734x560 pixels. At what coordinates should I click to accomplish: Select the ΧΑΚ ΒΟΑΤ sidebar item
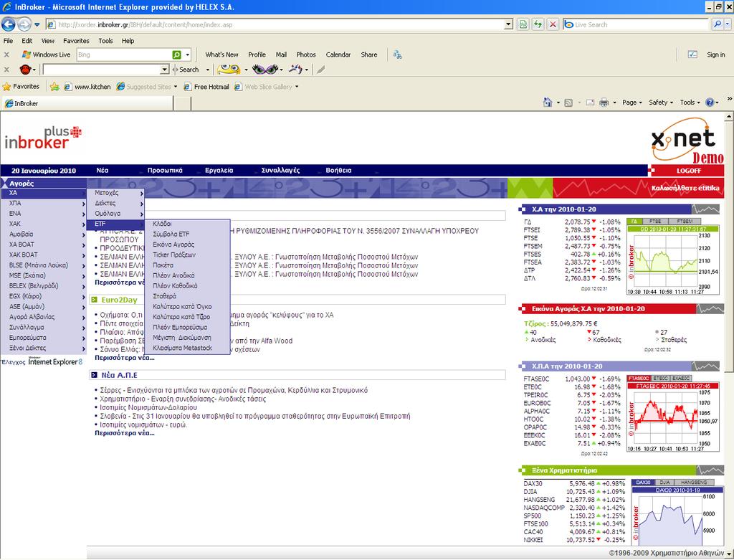tap(44, 255)
